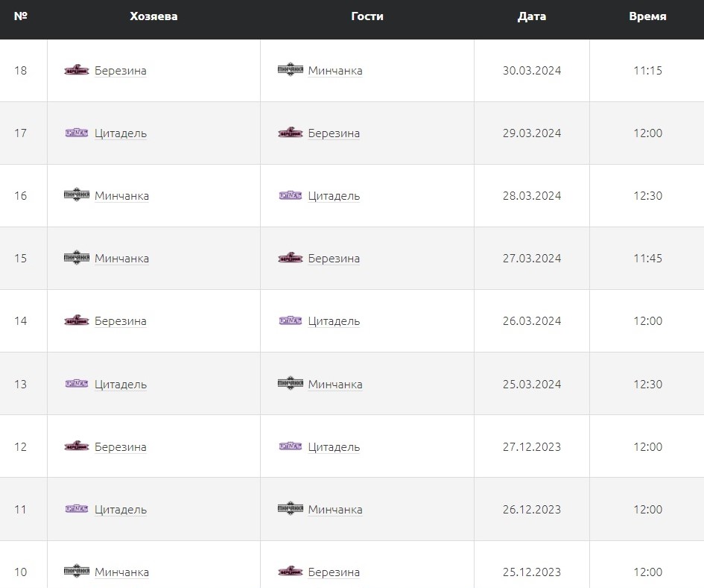Screen dimensions: 704x588
Task: Open Цитадель home team link in match 13
Action: tap(121, 385)
